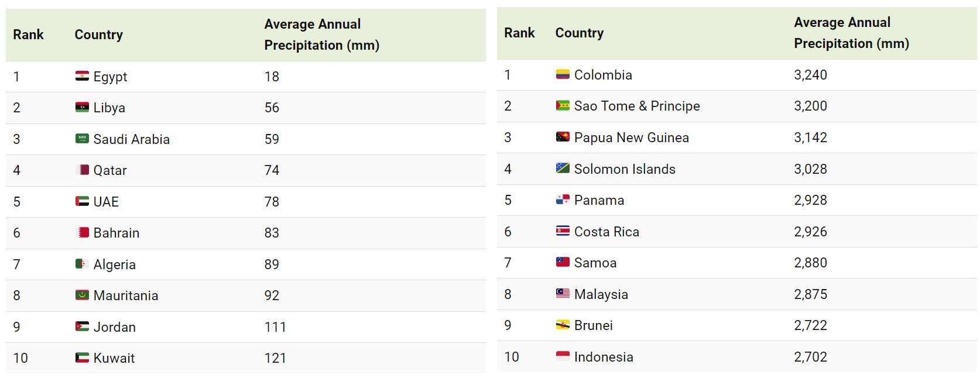The height and width of the screenshot is (385, 980).
Task: Click the Saudi Arabia flag icon
Action: point(82,139)
